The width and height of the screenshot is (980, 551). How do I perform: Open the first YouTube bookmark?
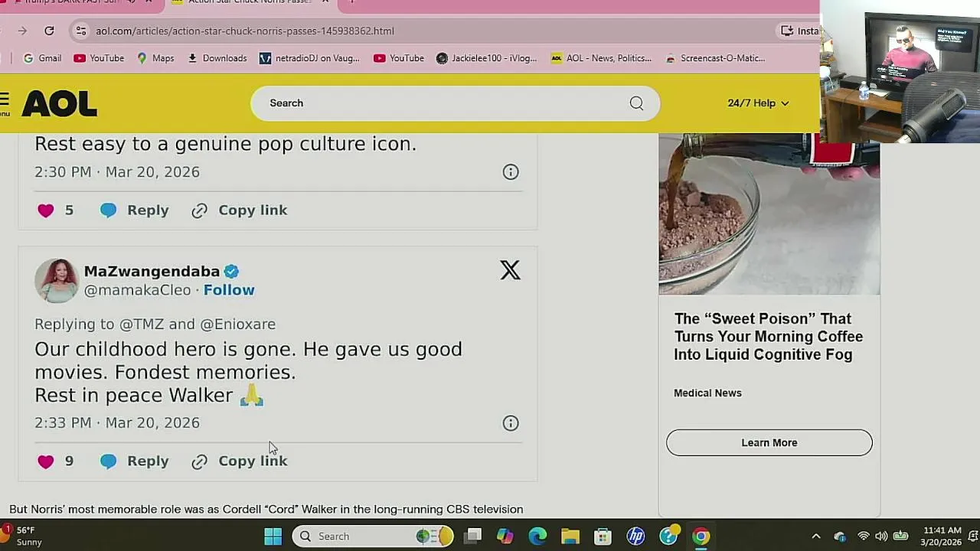click(99, 58)
